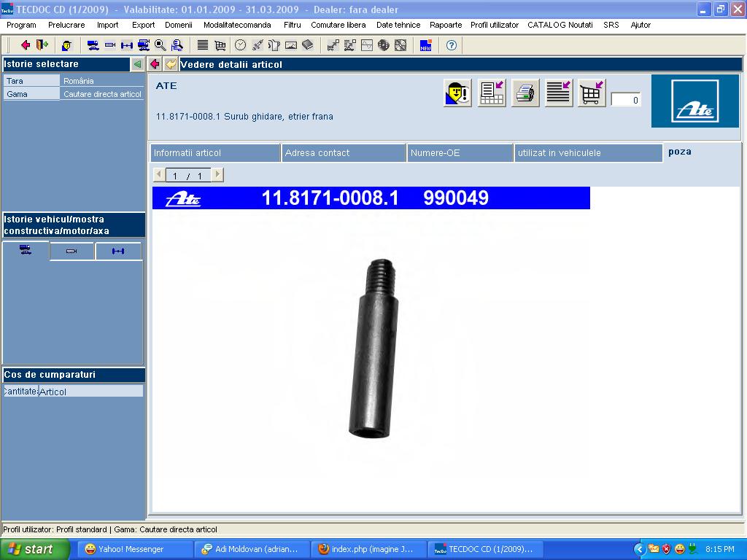Open the Rapoarte menu
Viewport: 747px width, 560px height.
click(x=446, y=25)
